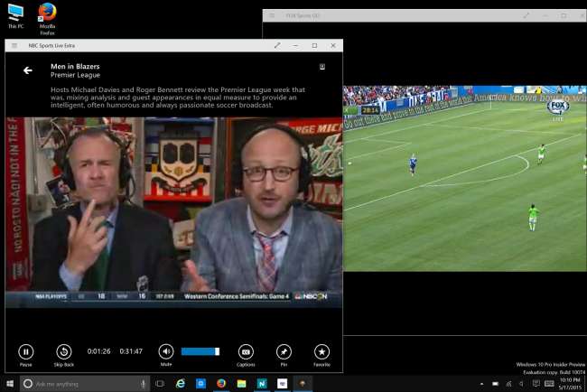This screenshot has height=392, width=587.
Task: Pause the Men in Blazers video
Action: [26, 351]
